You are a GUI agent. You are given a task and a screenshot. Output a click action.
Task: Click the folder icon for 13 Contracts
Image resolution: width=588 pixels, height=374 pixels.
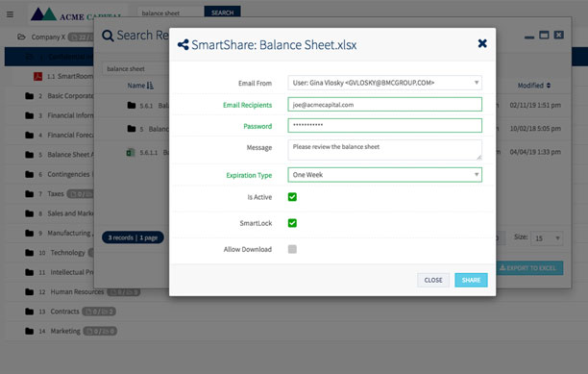click(29, 312)
